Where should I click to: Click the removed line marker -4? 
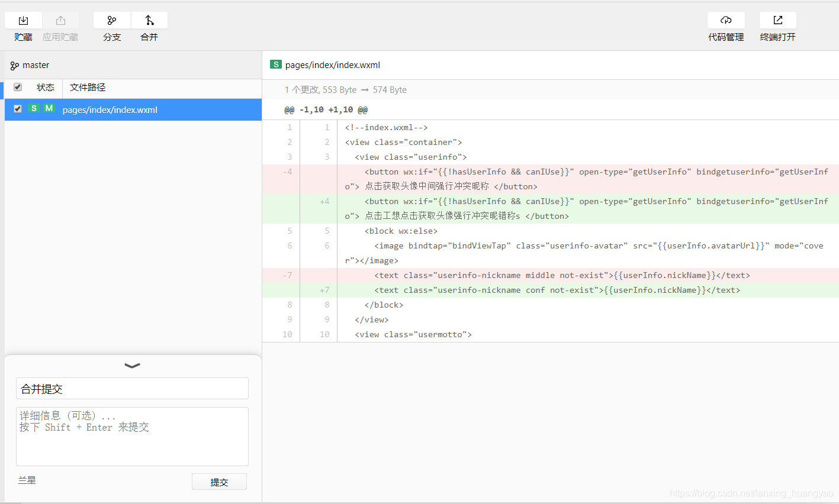pos(287,172)
